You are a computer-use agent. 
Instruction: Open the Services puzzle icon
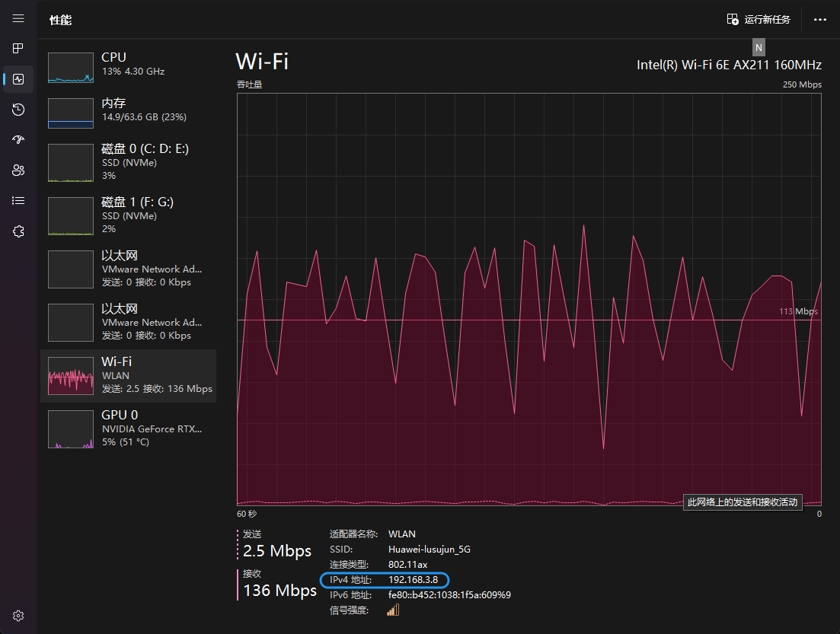[18, 231]
